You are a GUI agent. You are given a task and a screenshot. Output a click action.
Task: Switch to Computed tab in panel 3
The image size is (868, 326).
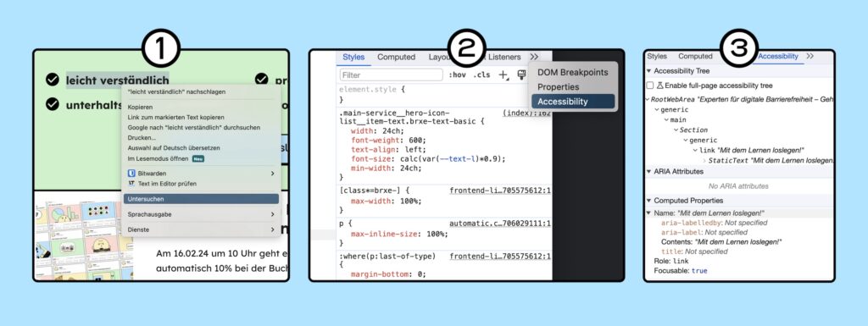click(x=695, y=57)
